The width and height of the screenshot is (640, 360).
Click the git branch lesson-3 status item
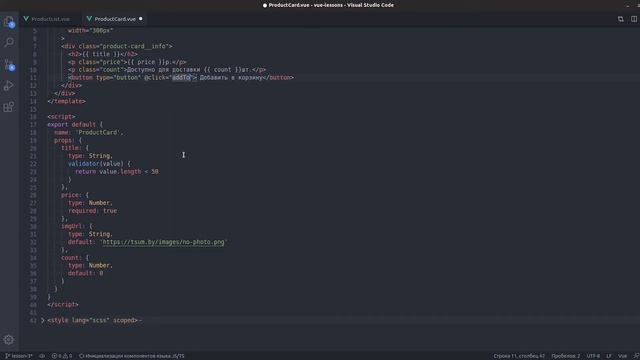coord(19,356)
